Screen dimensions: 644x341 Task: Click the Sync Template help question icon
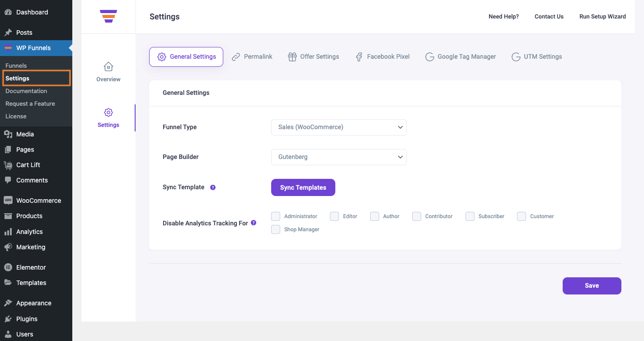point(213,187)
